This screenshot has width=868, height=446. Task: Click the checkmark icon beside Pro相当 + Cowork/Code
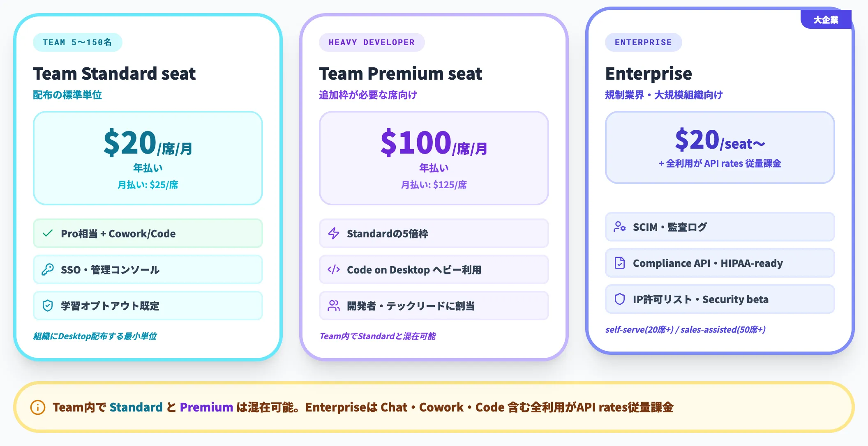coord(48,233)
